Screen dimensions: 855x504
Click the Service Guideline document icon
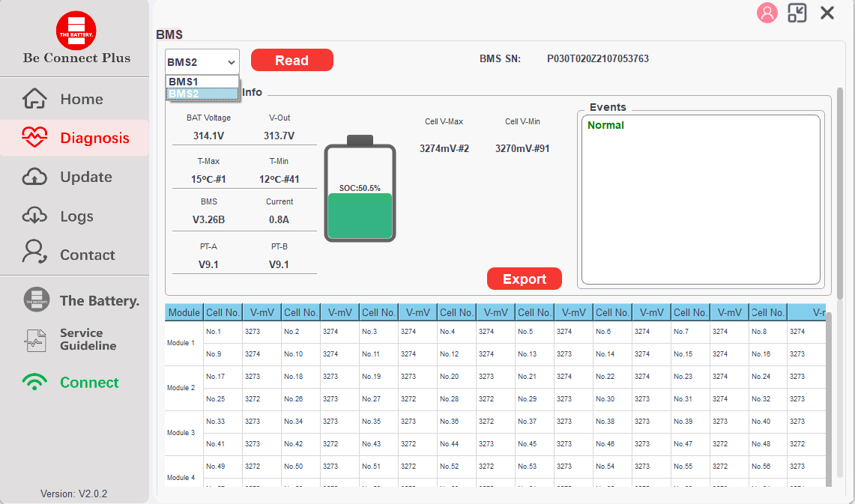(x=35, y=340)
